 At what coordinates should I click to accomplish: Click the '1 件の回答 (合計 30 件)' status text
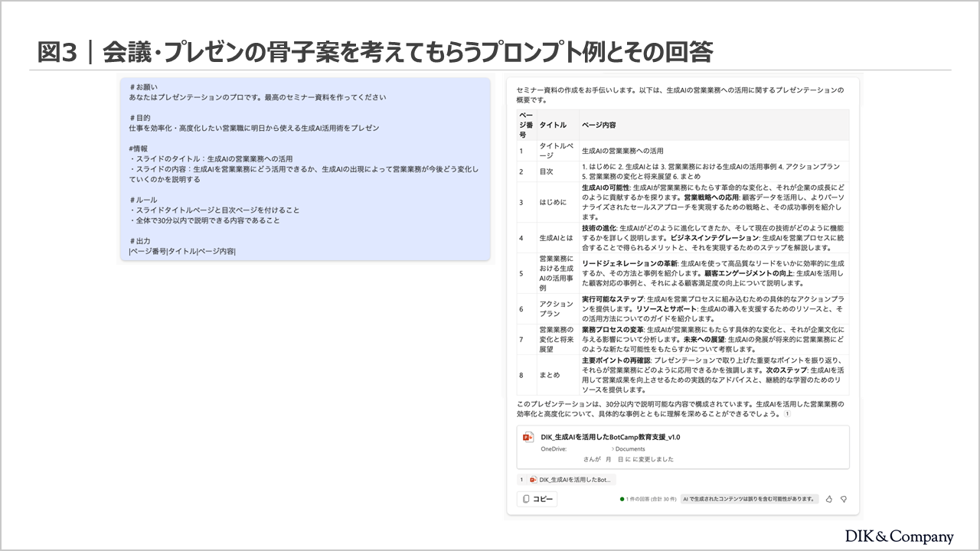pyautogui.click(x=648, y=499)
